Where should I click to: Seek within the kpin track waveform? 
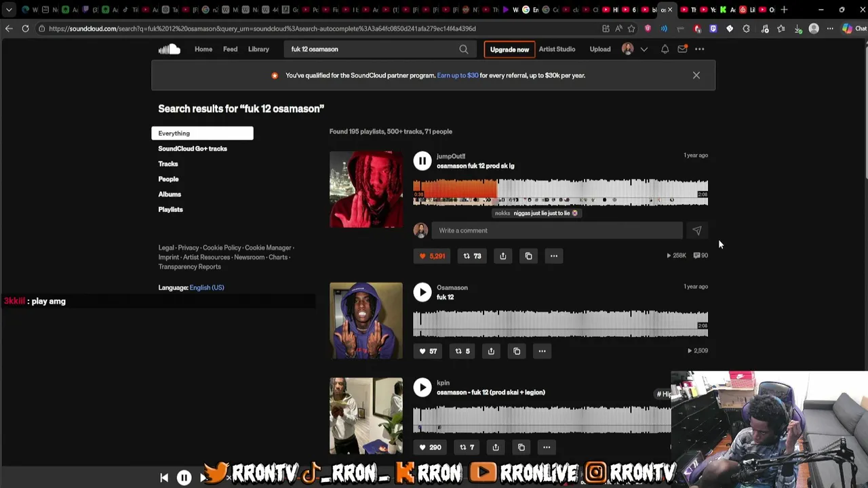pyautogui.click(x=542, y=419)
